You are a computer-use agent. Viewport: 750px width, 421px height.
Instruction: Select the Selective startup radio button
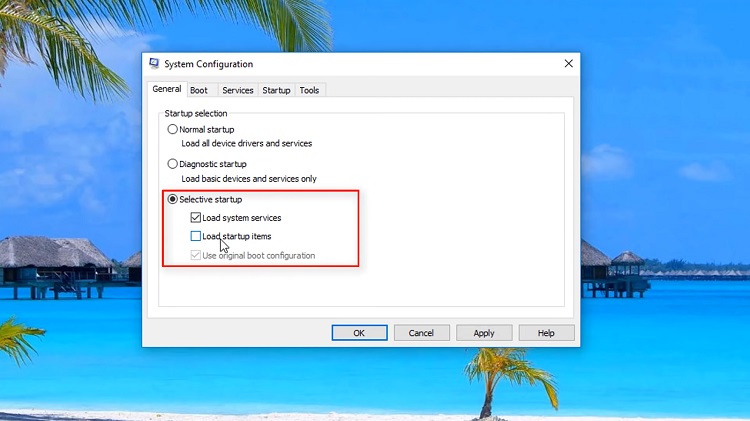[173, 200]
